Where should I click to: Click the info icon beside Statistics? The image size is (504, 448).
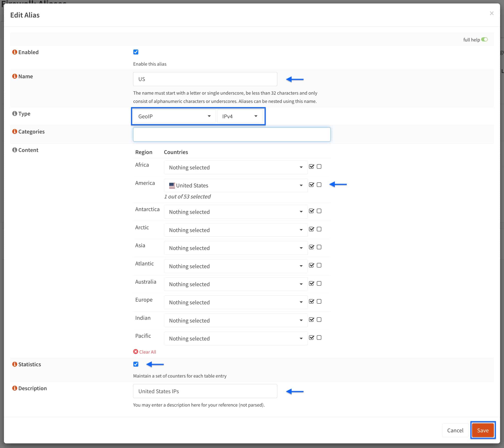point(15,364)
